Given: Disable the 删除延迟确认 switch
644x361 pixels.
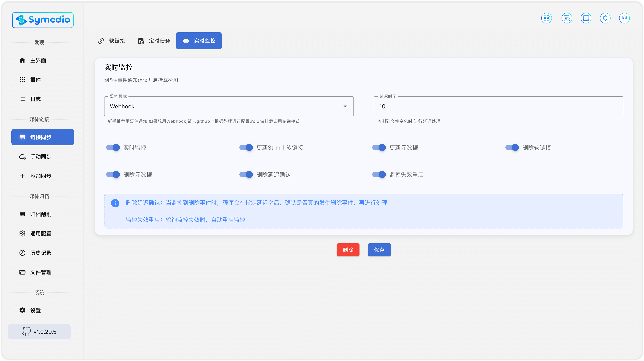Looking at the screenshot, I should click(246, 174).
